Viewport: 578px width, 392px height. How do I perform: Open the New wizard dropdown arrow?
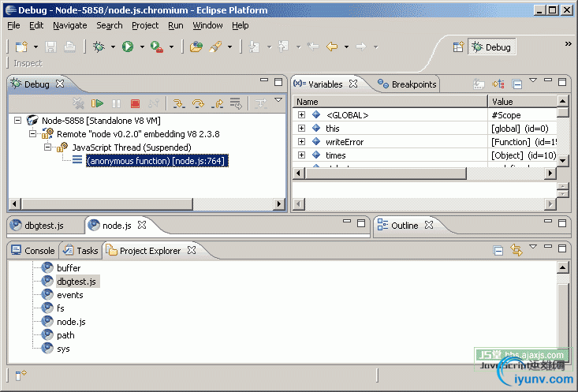[35, 47]
